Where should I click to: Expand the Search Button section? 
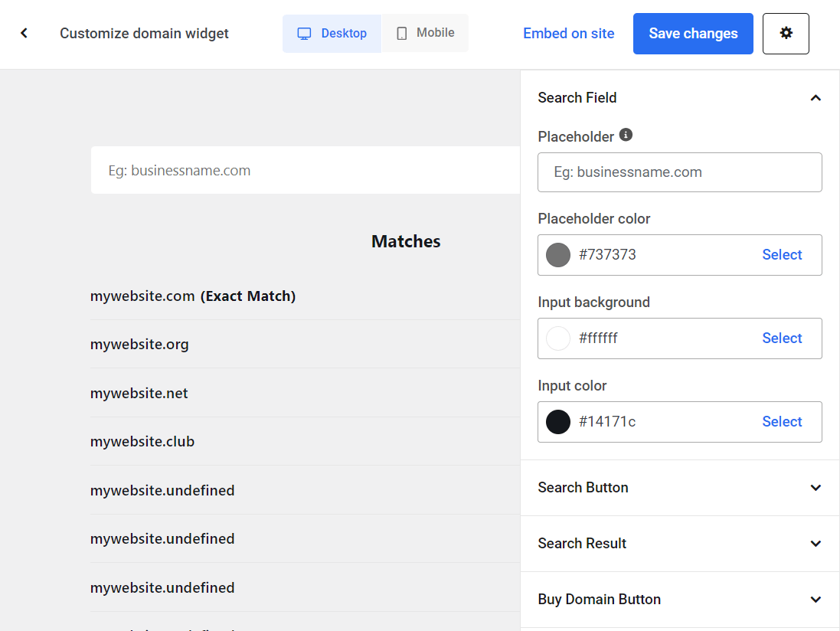[815, 487]
